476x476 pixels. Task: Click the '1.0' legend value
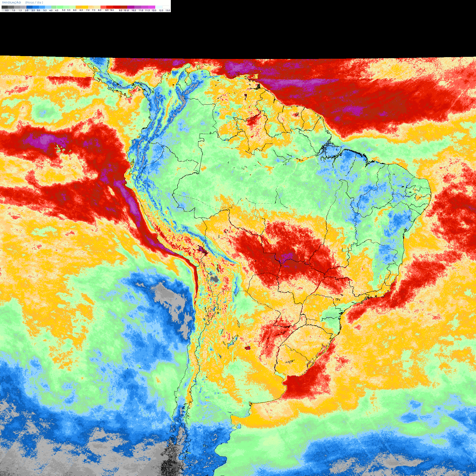click(x=13, y=10)
